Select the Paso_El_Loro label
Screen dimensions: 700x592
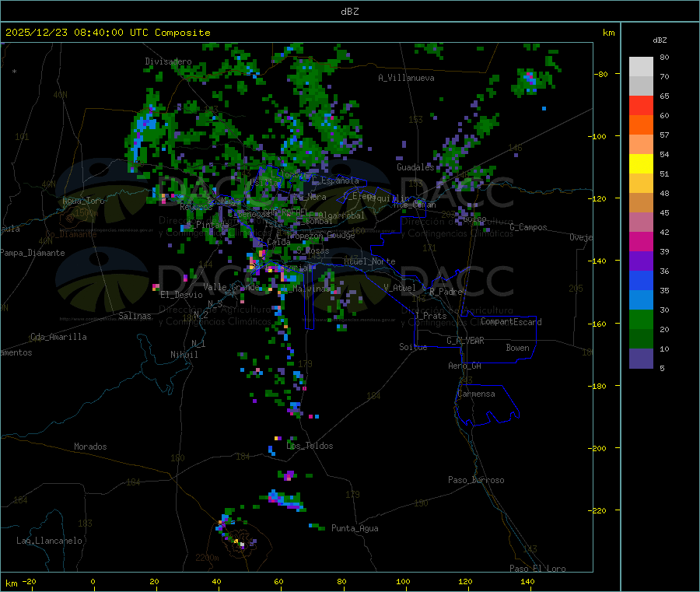click(538, 569)
